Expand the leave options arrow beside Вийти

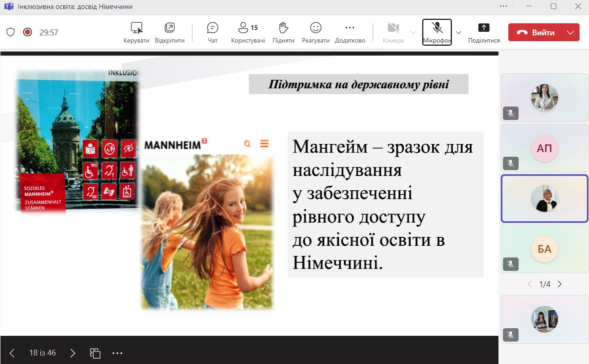coord(570,33)
